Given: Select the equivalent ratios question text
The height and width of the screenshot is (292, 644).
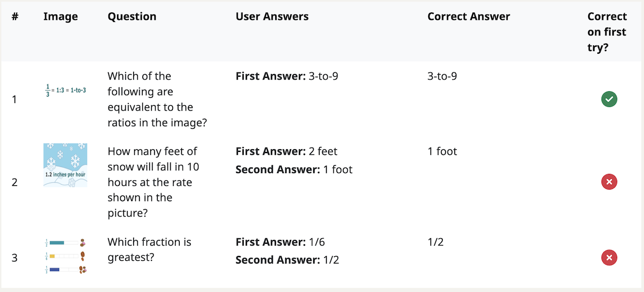Looking at the screenshot, I should pos(157,100).
